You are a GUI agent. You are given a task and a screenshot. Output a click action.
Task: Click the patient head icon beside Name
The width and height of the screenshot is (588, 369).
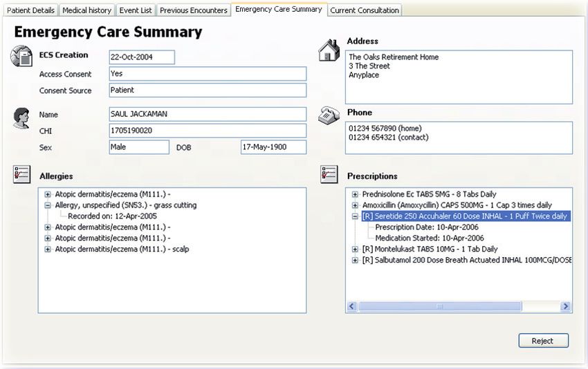click(x=21, y=118)
